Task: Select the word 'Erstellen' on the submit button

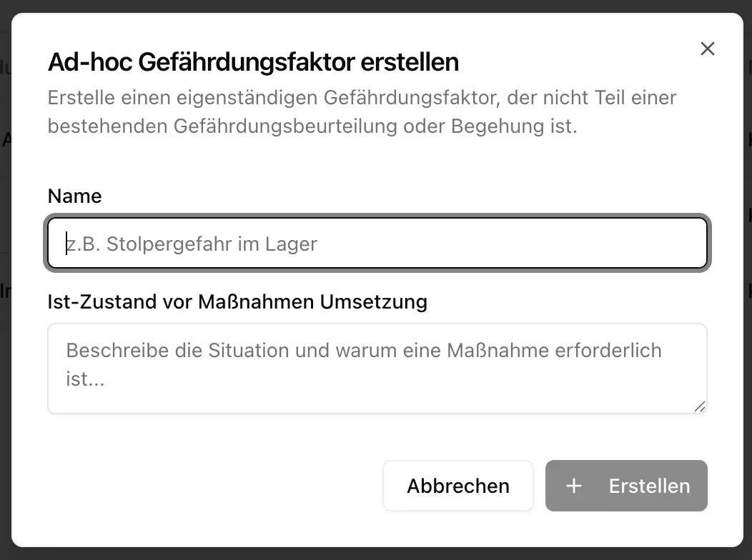Action: 649,486
